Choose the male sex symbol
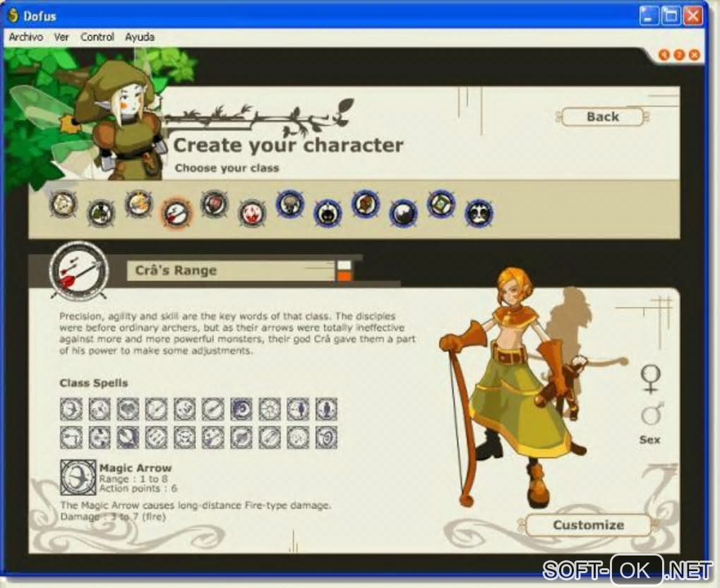The width and height of the screenshot is (720, 588). point(652,413)
